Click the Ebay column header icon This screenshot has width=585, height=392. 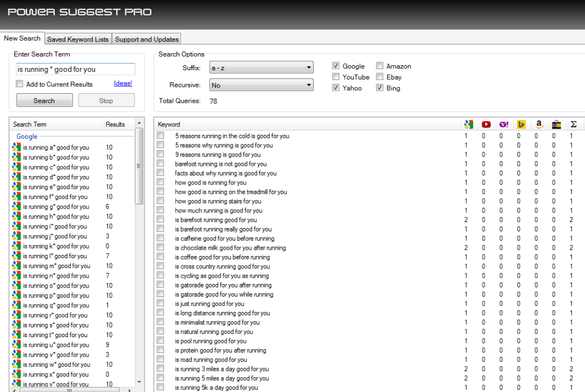point(556,125)
